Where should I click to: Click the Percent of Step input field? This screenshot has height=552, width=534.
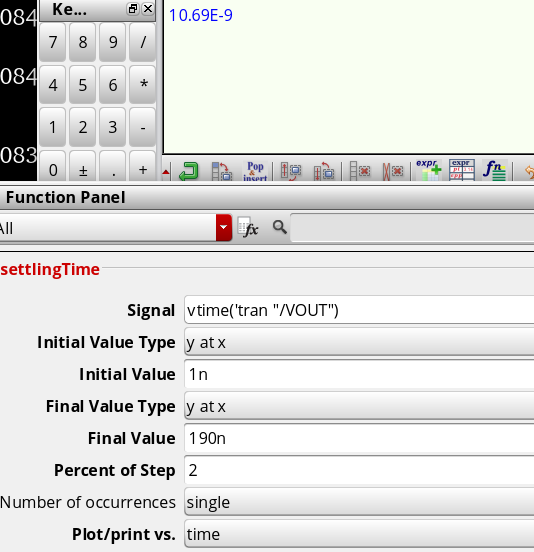(x=359, y=471)
